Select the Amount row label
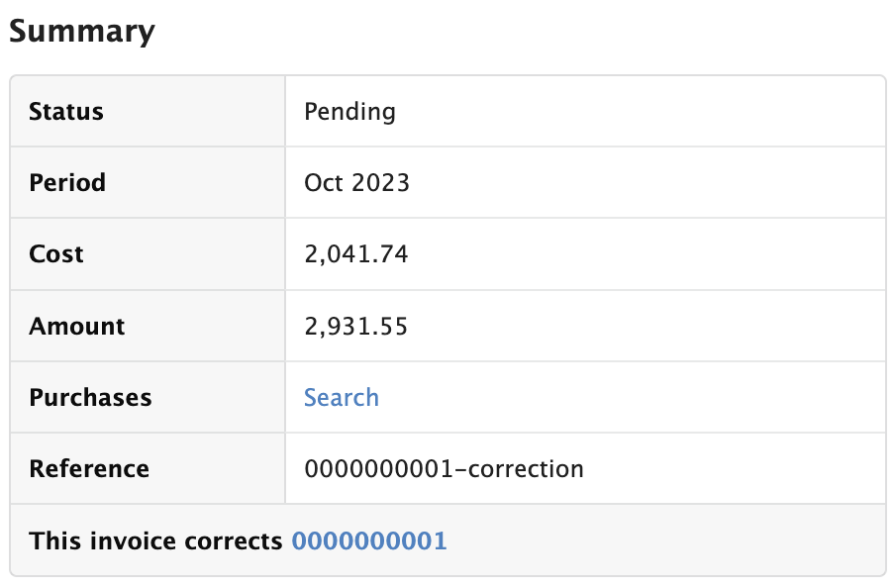Image resolution: width=895 pixels, height=588 pixels. 76,326
